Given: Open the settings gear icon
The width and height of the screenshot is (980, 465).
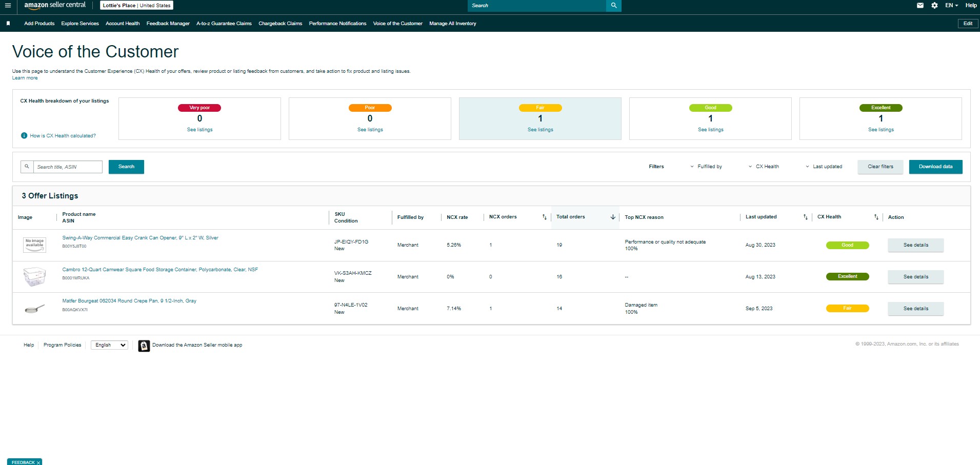Looking at the screenshot, I should [934, 6].
